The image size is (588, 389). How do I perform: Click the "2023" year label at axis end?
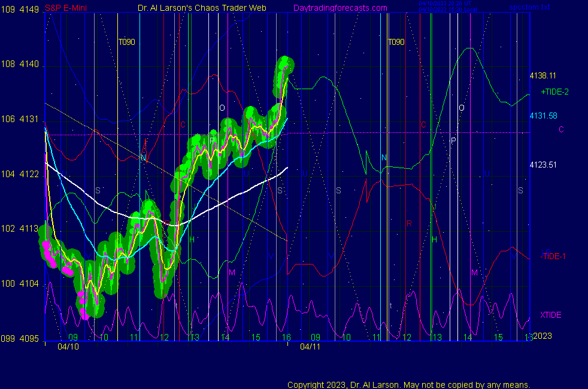pos(542,336)
